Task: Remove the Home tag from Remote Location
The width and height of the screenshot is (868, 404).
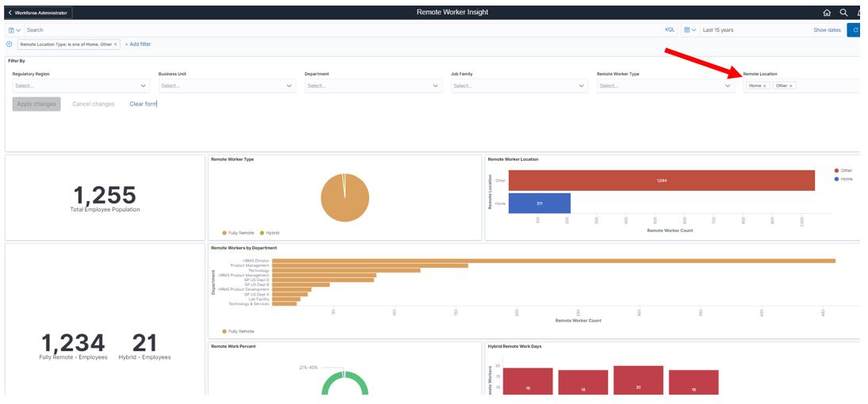Action: [x=765, y=86]
